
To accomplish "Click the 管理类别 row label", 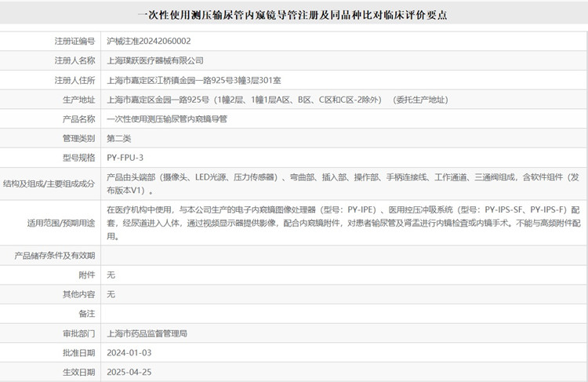I will (78, 138).
